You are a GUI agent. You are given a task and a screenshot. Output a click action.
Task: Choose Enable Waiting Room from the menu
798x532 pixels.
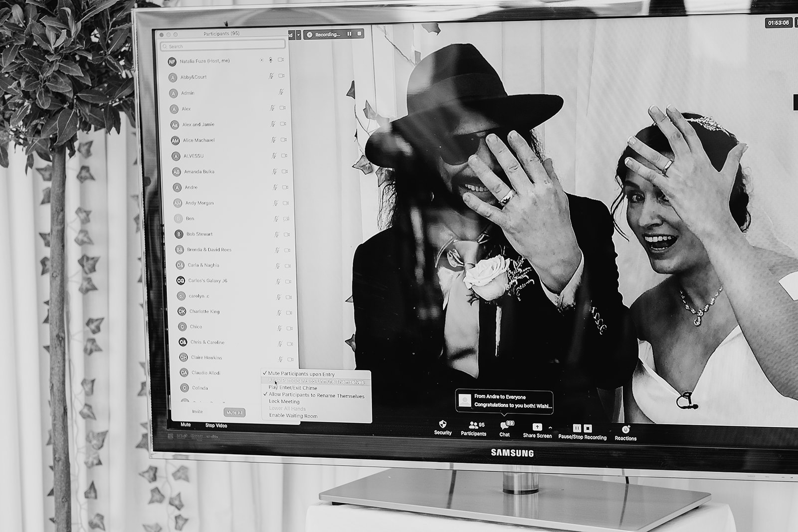pos(293,416)
